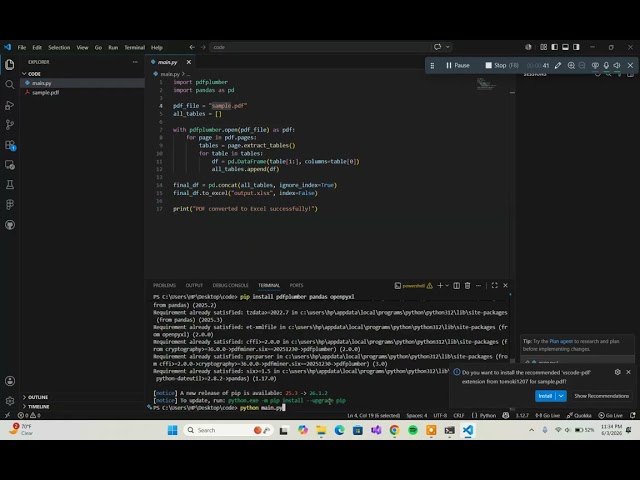Toggle microphone in recorder toolbar
The image size is (640, 480).
tap(606, 65)
